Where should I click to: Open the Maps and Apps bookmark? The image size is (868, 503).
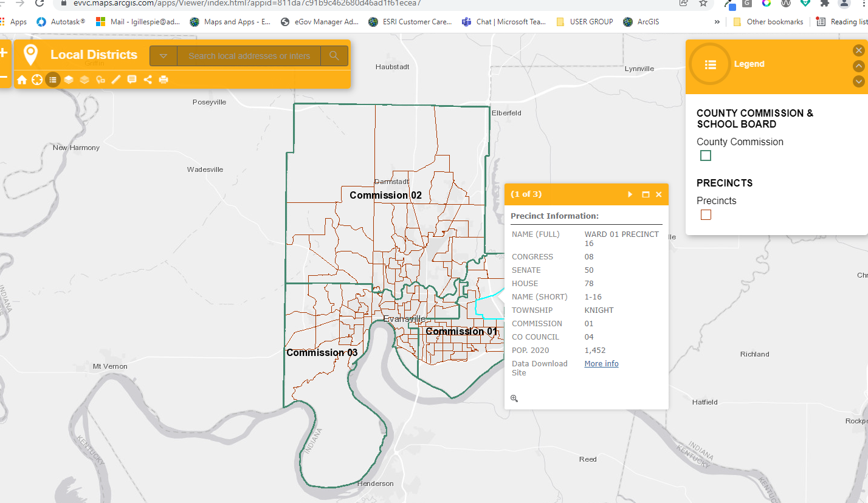point(230,22)
